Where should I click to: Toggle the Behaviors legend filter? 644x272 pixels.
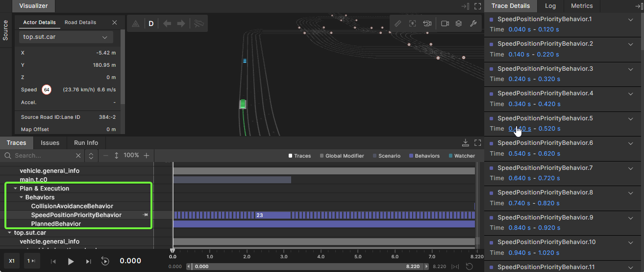pos(423,156)
